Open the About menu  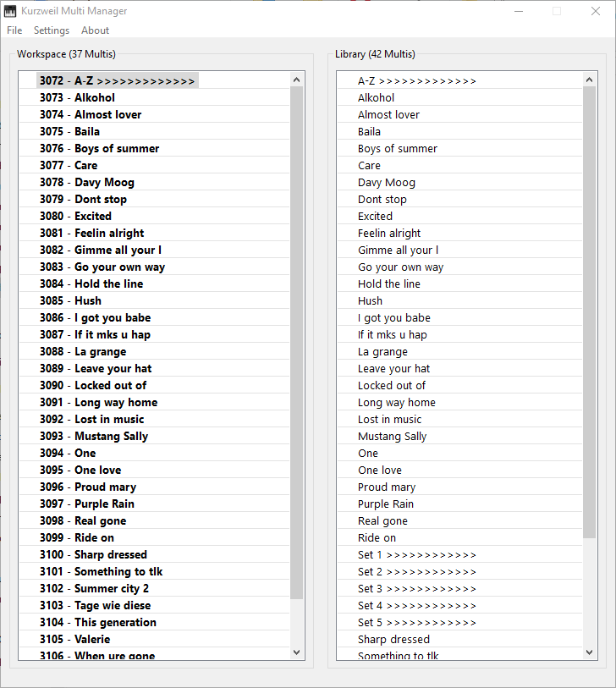[x=95, y=30]
